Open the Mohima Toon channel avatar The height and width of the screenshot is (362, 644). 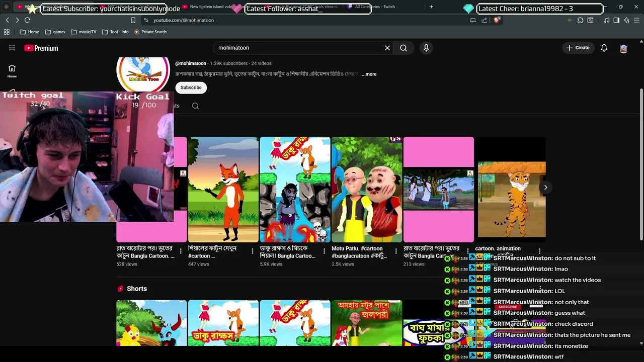[143, 73]
